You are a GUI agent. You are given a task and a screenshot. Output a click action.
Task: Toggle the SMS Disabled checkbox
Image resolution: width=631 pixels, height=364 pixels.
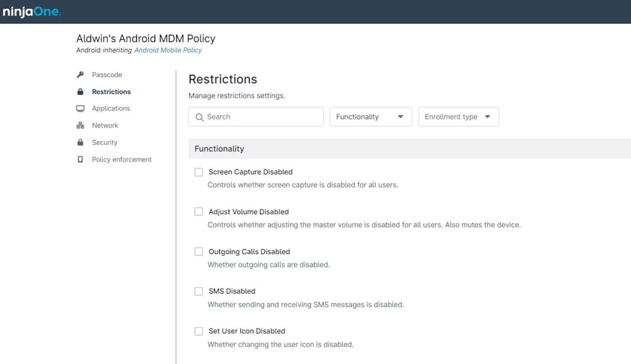coord(199,292)
